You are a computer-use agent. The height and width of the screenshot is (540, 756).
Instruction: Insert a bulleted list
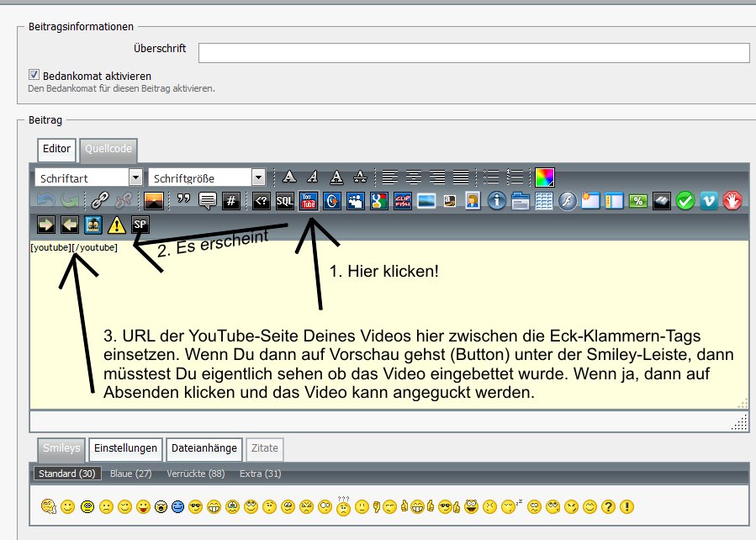pos(491,177)
